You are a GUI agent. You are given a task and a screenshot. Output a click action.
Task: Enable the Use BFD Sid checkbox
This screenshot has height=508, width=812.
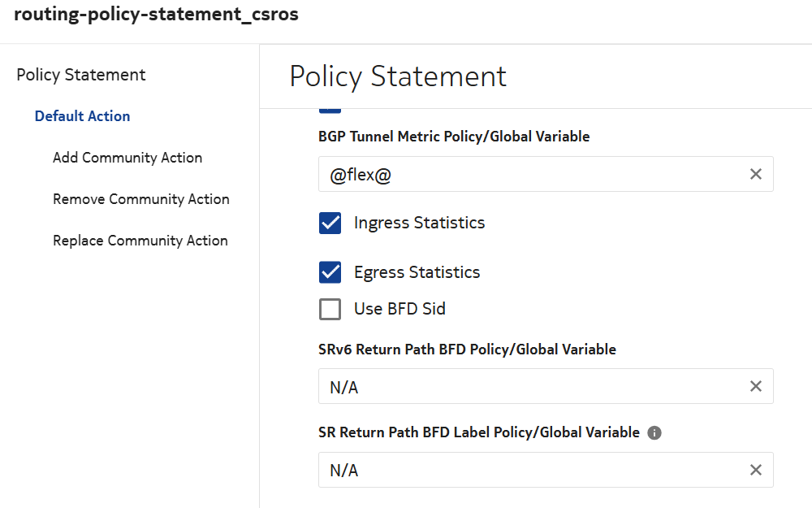point(330,310)
